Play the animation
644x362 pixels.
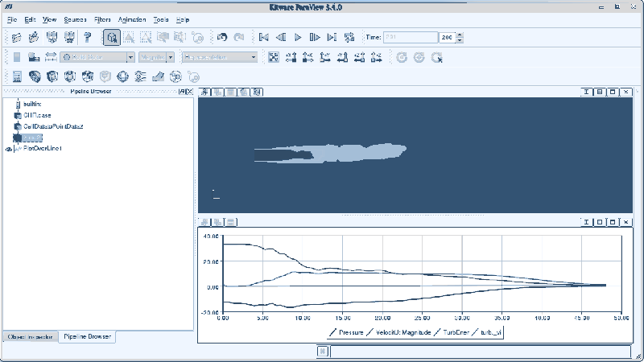pos(298,37)
